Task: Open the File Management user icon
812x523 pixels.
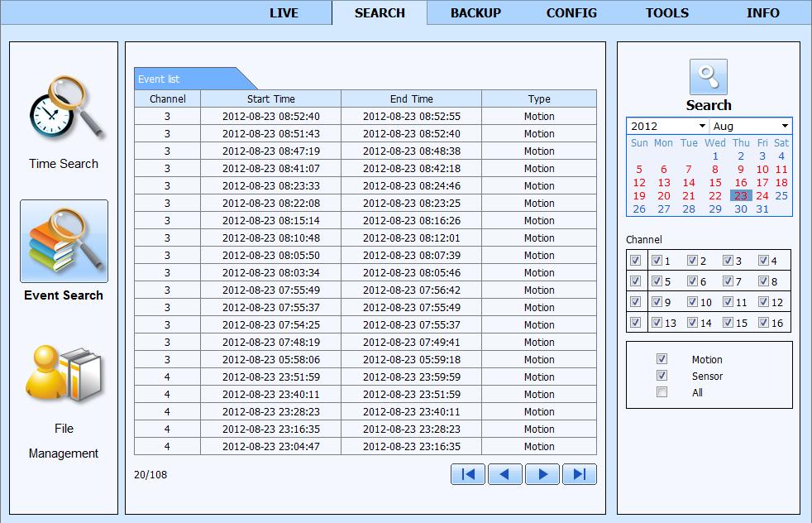Action: 64,374
